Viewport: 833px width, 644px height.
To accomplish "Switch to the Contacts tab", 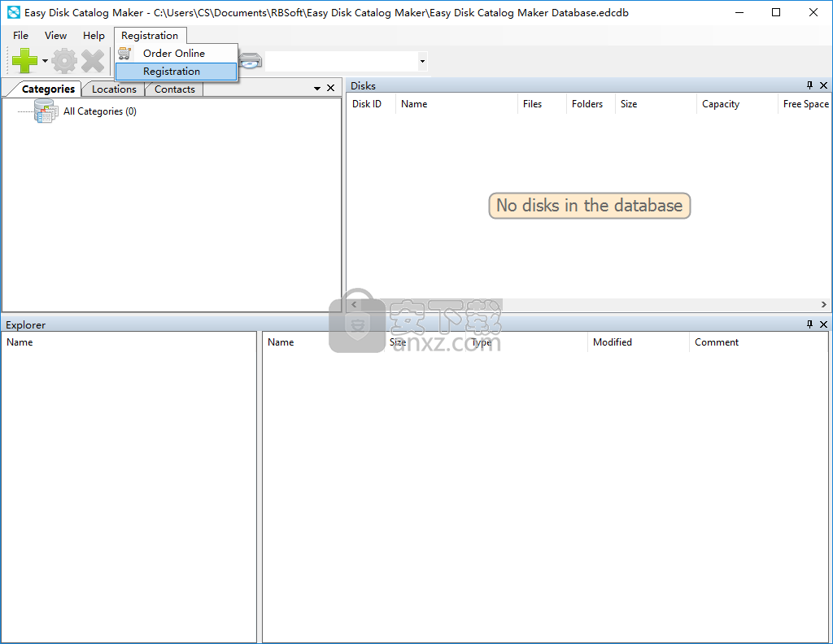I will click(x=174, y=89).
